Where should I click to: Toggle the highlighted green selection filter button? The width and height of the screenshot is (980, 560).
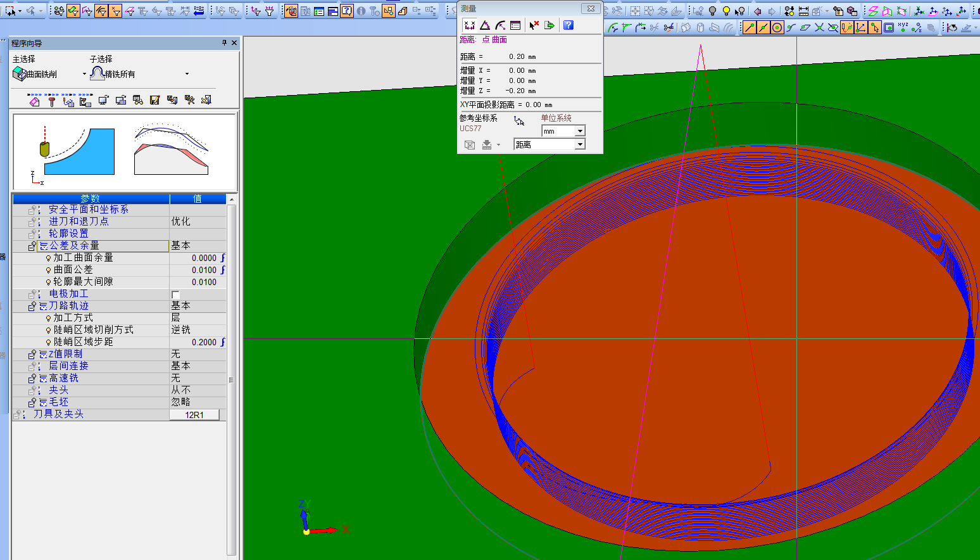tap(73, 11)
